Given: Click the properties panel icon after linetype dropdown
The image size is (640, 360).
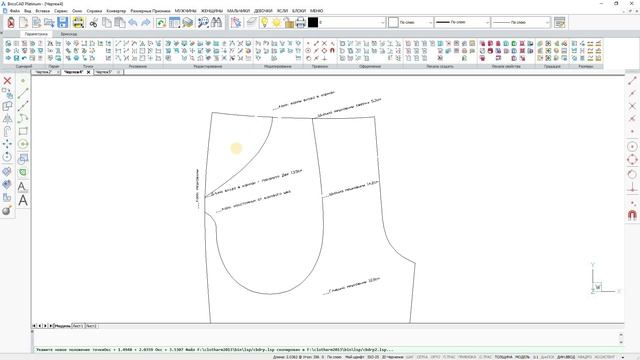Looking at the screenshot, I should [560, 22].
